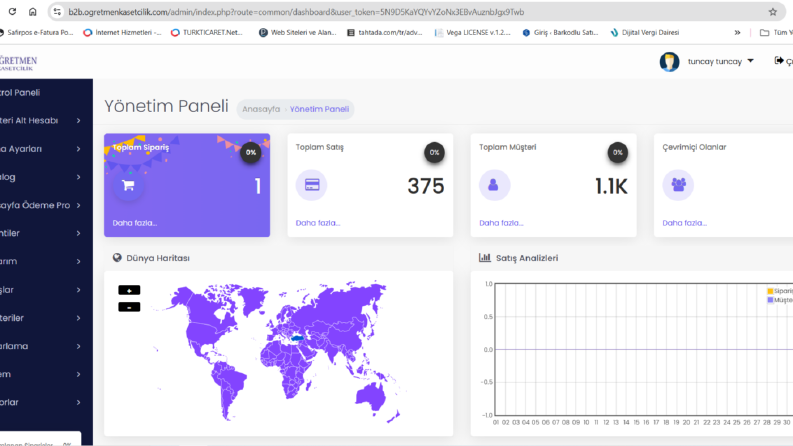This screenshot has width=793, height=446.
Task: Click the credit card icon in Toplam Satış
Action: coord(312,185)
